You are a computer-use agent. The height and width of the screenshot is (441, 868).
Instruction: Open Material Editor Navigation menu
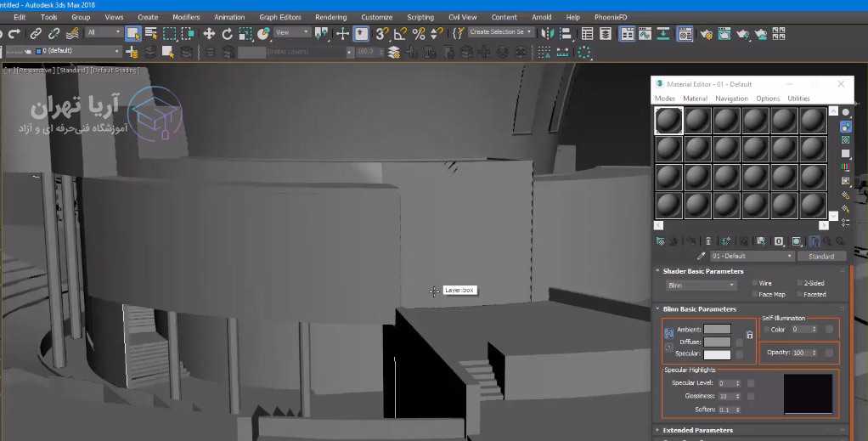pyautogui.click(x=731, y=98)
